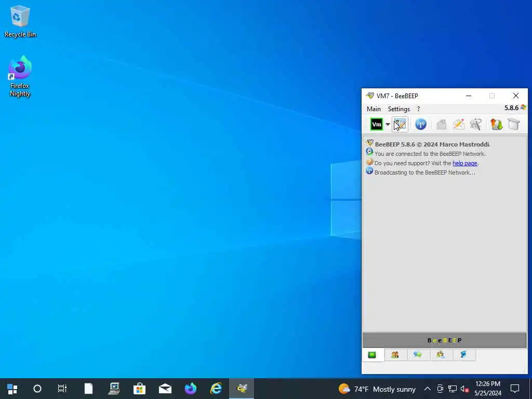Open Task View from the taskbar
The image size is (532, 399).
tap(62, 389)
